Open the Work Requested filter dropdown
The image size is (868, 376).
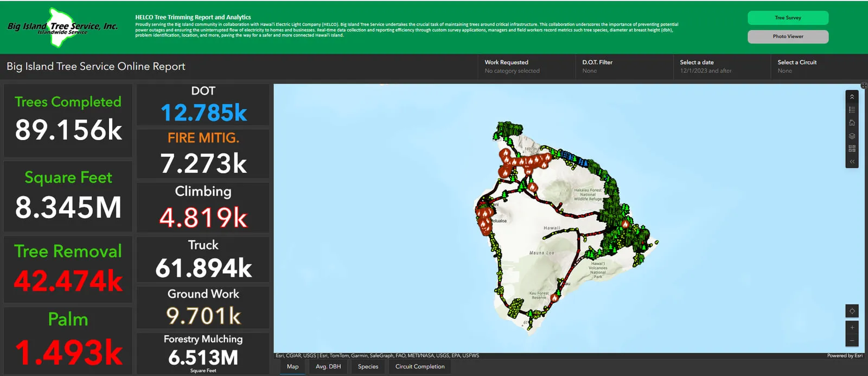[x=526, y=67]
